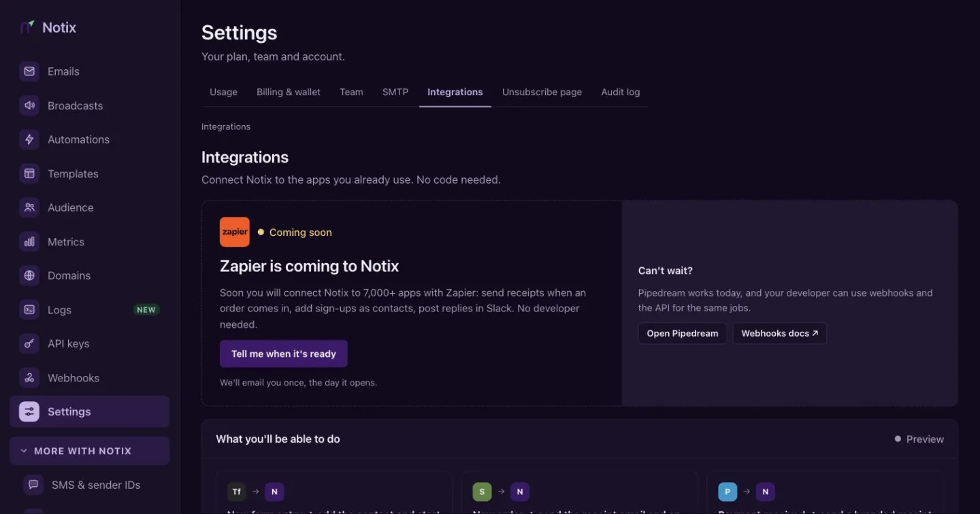
Task: Click the Domains globe icon
Action: [29, 275]
